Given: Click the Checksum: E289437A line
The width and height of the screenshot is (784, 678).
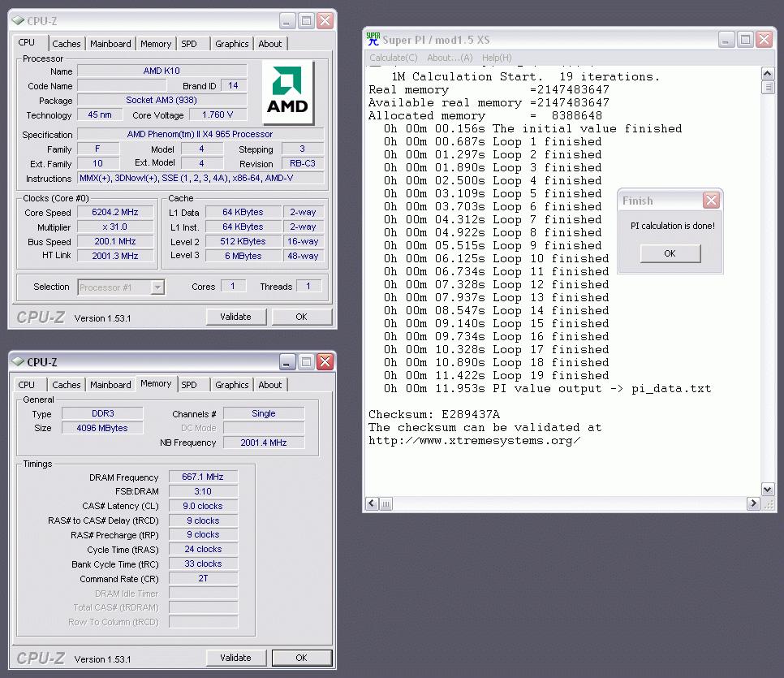Looking at the screenshot, I should pos(434,414).
